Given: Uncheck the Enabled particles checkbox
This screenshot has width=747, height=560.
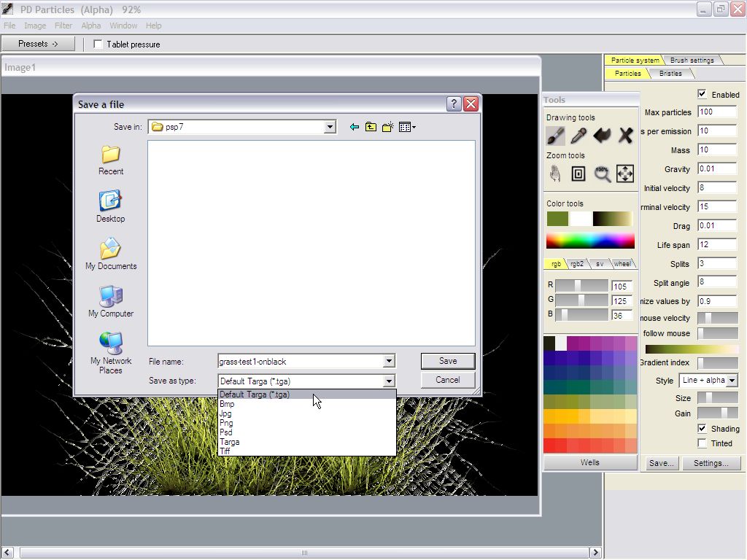Looking at the screenshot, I should coord(702,94).
